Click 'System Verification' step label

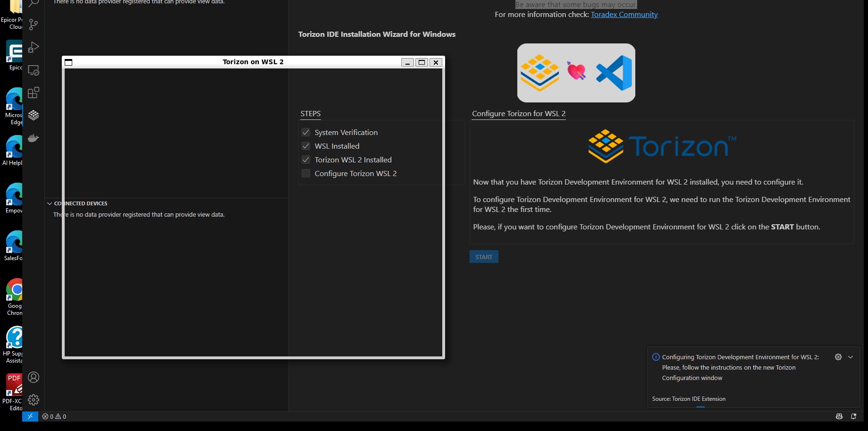346,132
